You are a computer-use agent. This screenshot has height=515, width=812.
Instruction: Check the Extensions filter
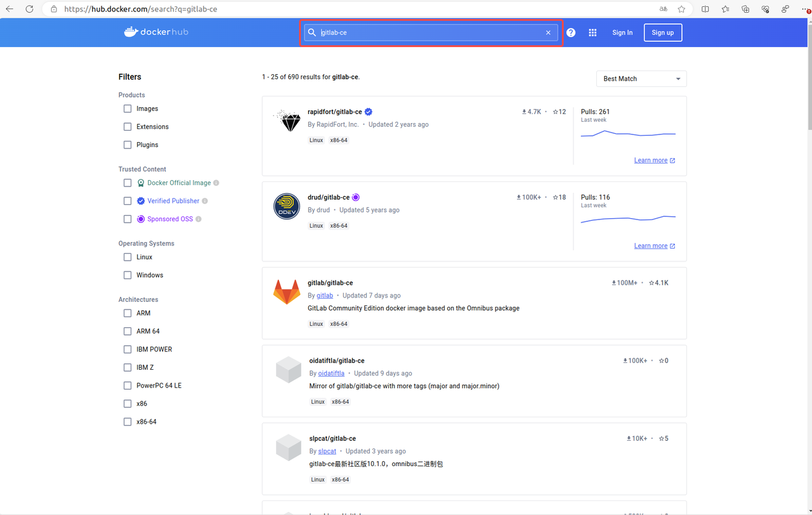click(x=128, y=127)
